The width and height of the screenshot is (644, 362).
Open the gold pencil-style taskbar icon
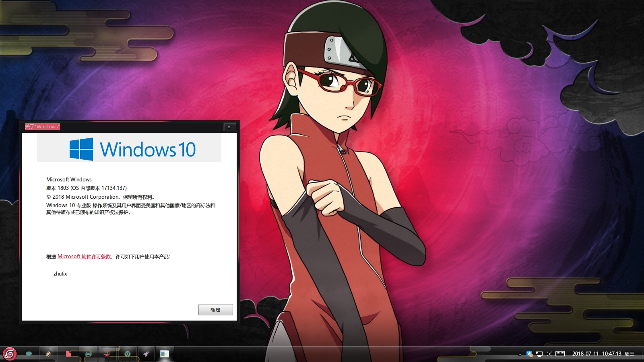pos(48,354)
